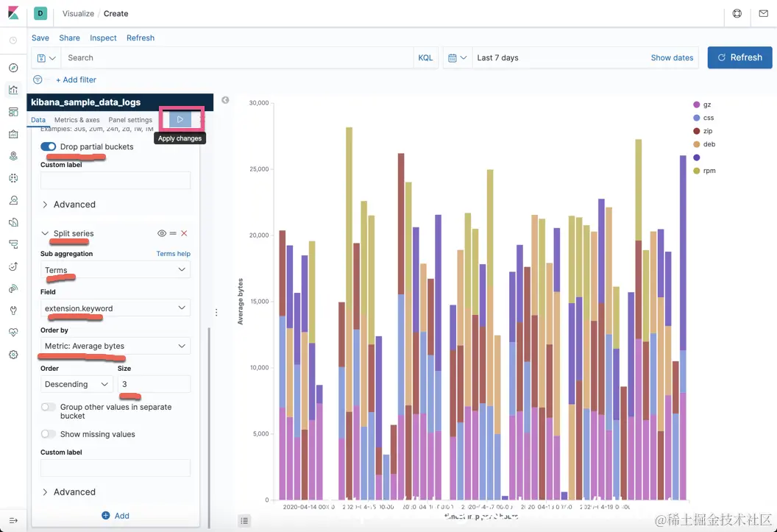Enable Group other values in separate bucket

[x=48, y=407]
